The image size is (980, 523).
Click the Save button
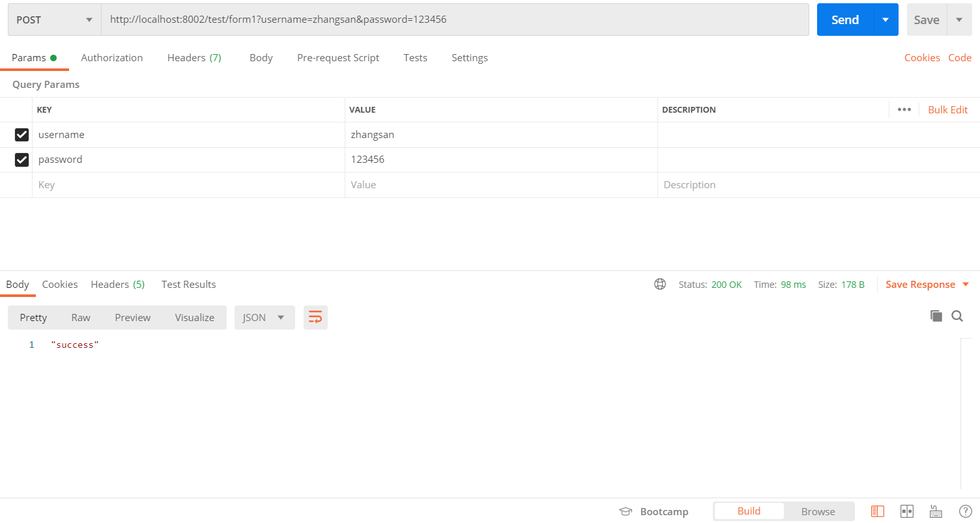927,20
